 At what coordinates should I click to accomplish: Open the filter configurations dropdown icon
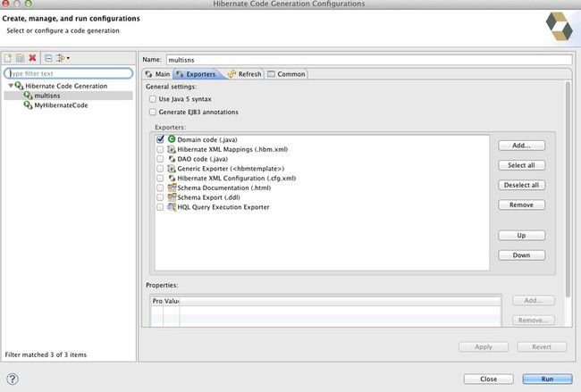tap(63, 58)
